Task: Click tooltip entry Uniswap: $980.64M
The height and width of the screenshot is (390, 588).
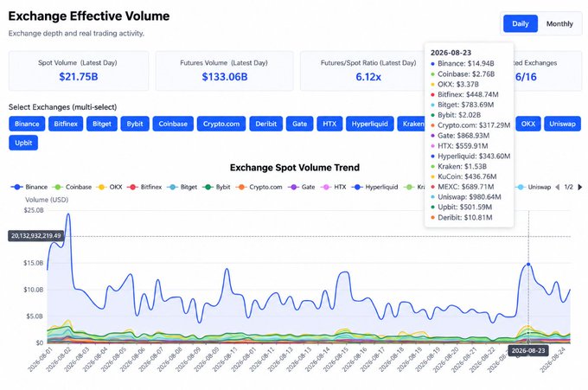Action: [x=466, y=197]
